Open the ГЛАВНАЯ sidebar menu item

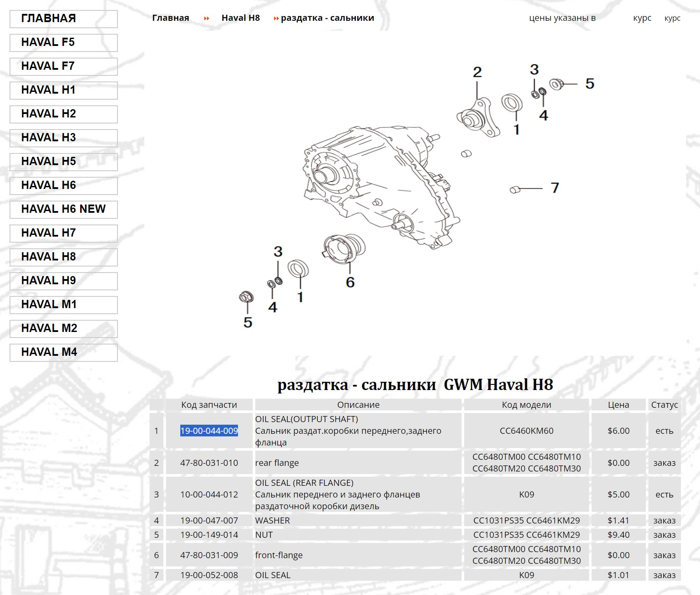[64, 19]
